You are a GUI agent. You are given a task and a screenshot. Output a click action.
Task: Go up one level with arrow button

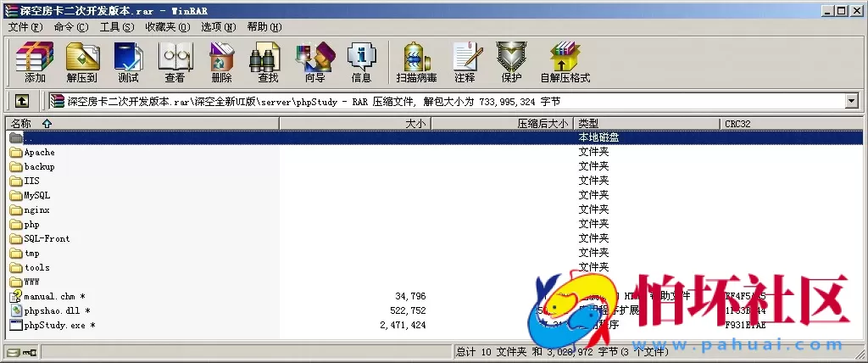coord(21,101)
